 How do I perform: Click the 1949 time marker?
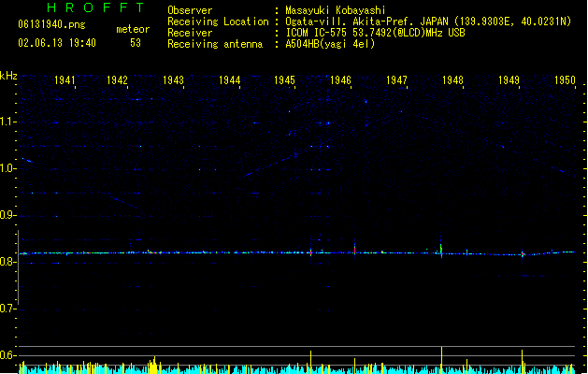[509, 80]
